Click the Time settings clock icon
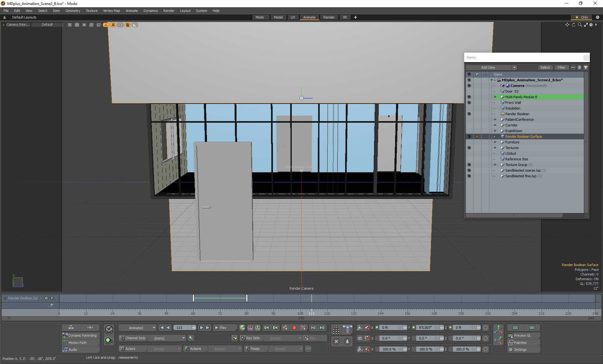Viewport: 603px width, 364px height. (109, 329)
